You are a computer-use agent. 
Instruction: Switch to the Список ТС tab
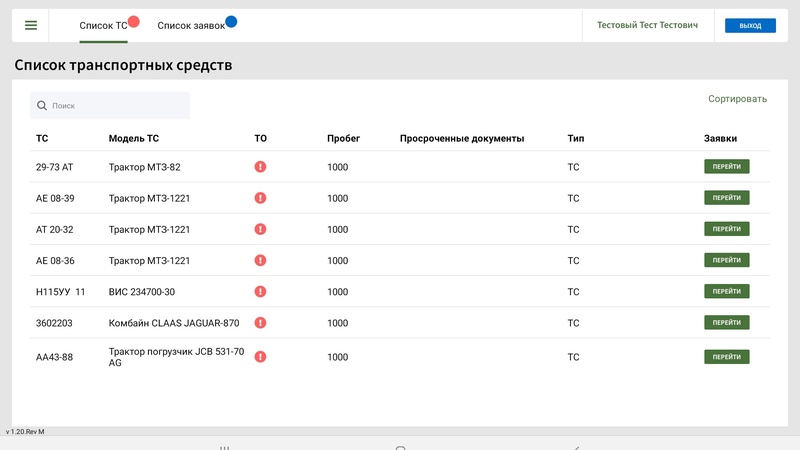tap(103, 26)
